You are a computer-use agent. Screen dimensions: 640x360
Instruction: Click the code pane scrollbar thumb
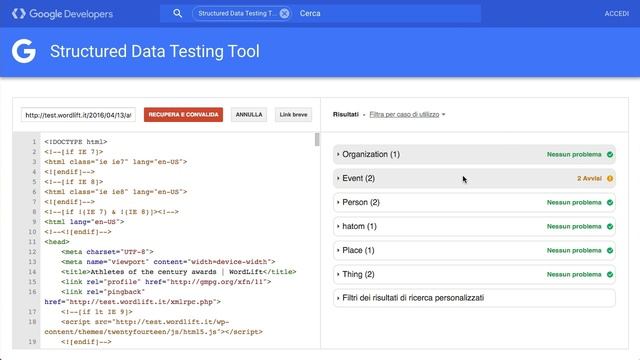click(x=317, y=139)
